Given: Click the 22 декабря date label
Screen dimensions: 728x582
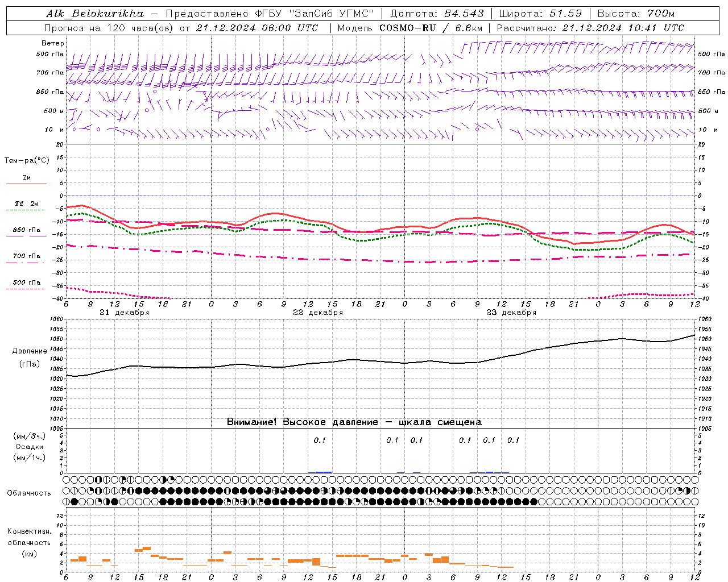Looking at the screenshot, I should tap(317, 313).
